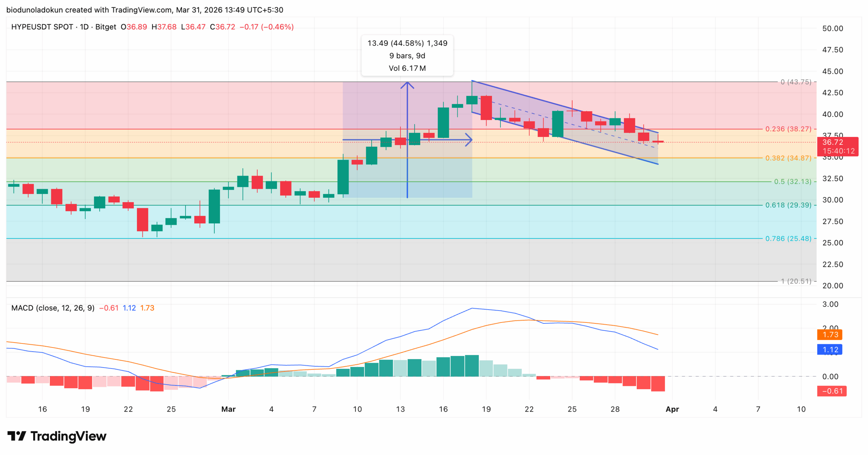
Task: Click the 50.00 price axis label
Action: click(x=832, y=28)
